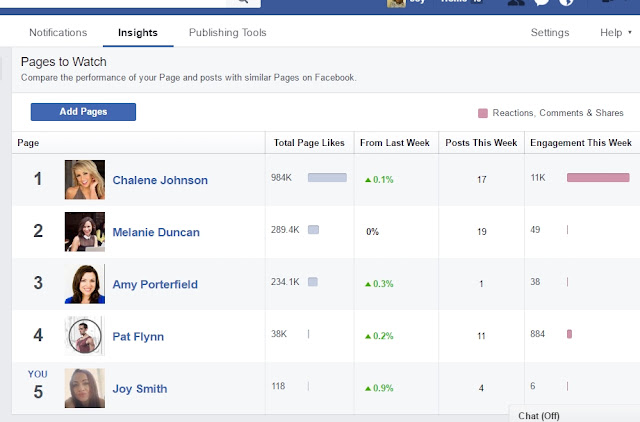Viewport: 640px width, 422px height.
Task: Click Chalene Johnson profile thumbnail
Action: coord(84,180)
